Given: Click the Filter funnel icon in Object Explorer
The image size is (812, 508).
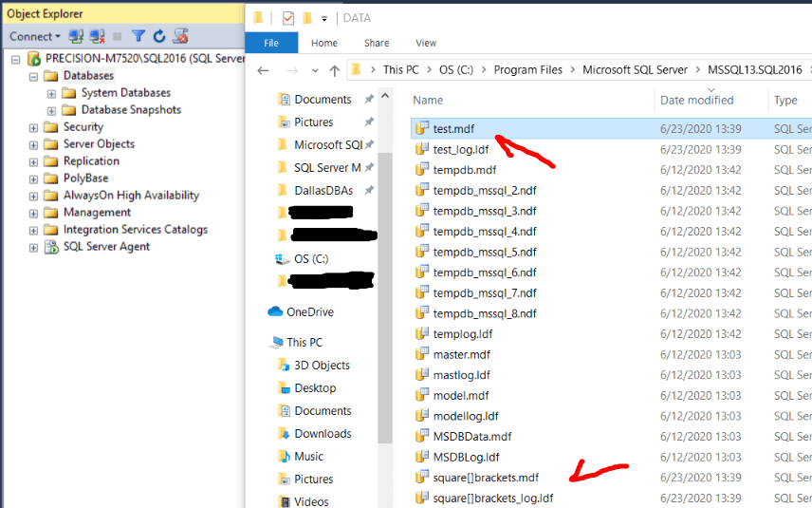Looking at the screenshot, I should pos(138,36).
